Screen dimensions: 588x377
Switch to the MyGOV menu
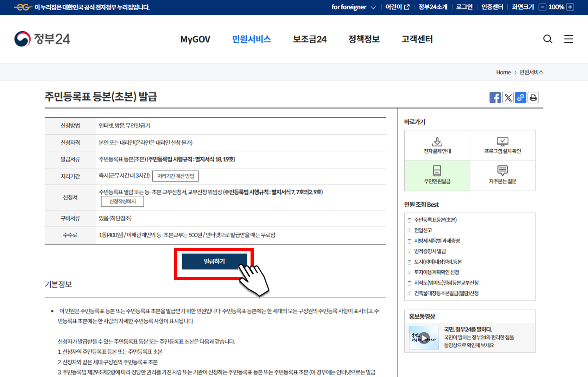[195, 39]
